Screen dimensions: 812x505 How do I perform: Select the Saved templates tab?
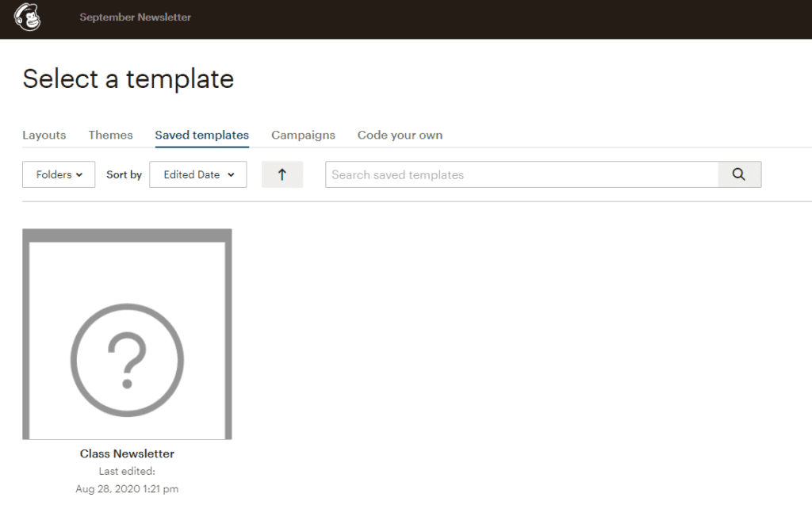(202, 136)
